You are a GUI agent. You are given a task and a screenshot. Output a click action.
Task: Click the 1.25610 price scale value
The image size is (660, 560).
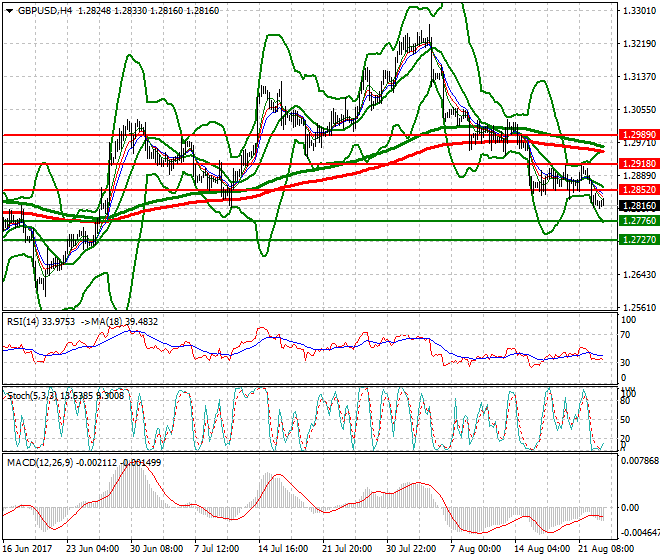click(638, 308)
